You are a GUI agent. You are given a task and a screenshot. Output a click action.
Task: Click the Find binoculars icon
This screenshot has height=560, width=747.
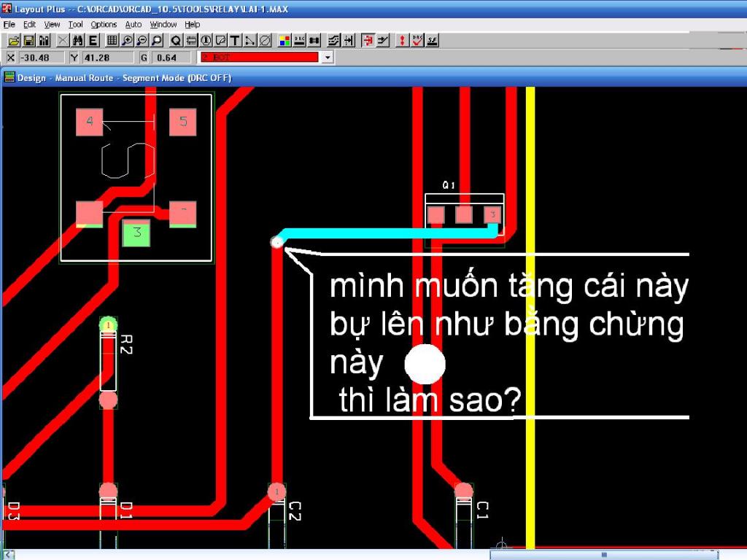point(78,41)
